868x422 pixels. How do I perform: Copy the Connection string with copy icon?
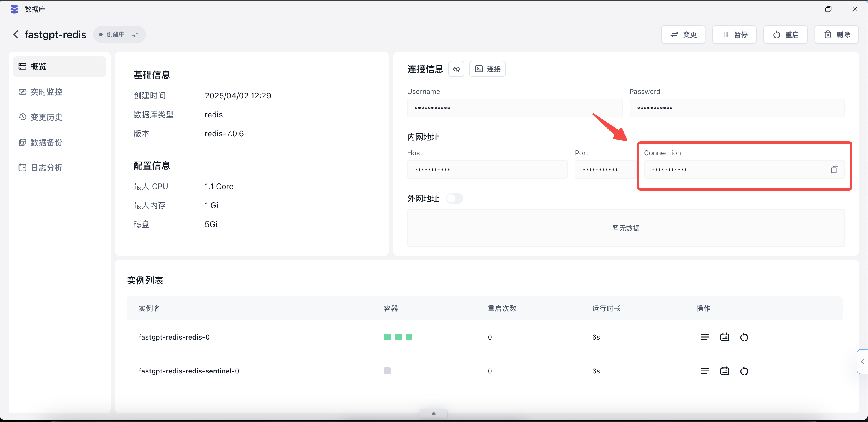point(834,169)
